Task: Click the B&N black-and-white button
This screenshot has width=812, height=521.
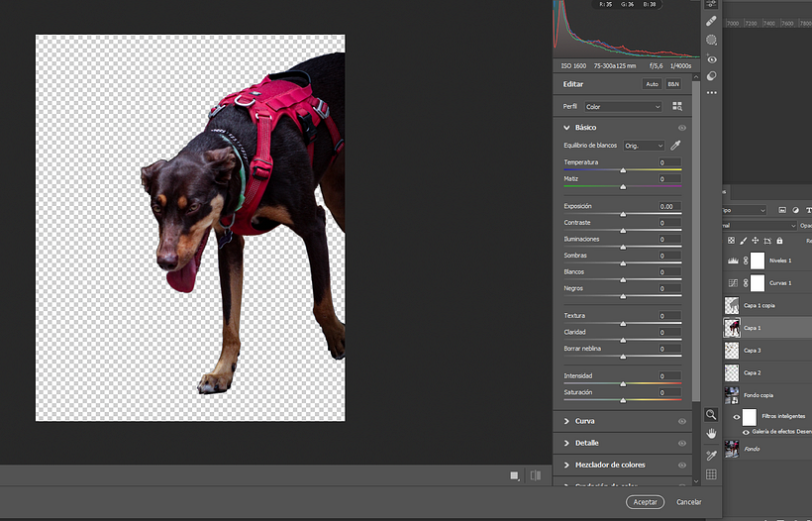Action: [673, 84]
